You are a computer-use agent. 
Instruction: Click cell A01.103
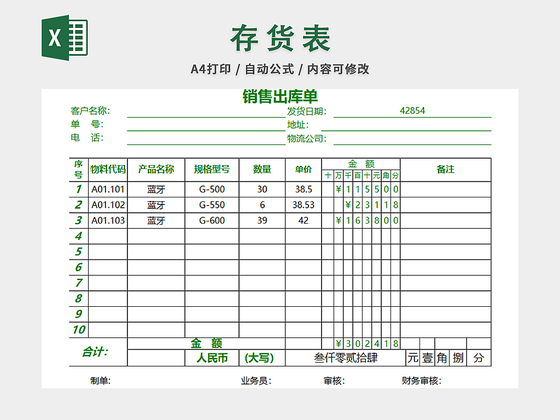[108, 221]
